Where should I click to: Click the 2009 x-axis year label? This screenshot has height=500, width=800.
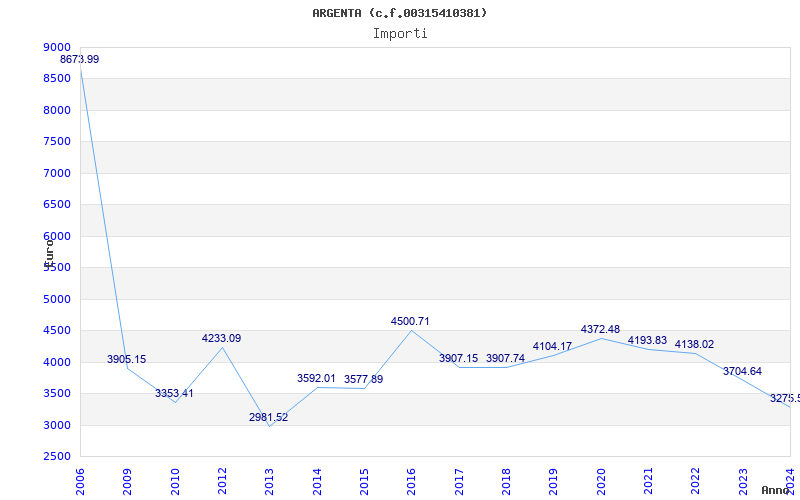[x=127, y=482]
